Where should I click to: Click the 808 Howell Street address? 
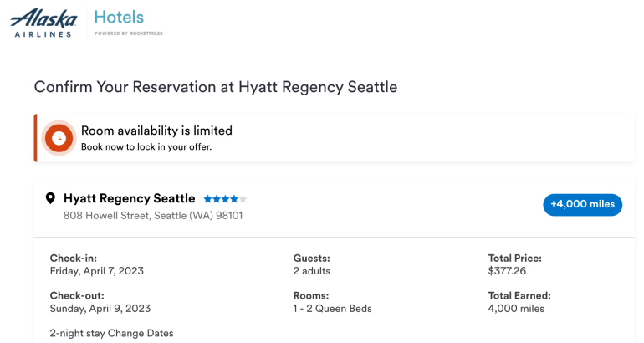153,216
